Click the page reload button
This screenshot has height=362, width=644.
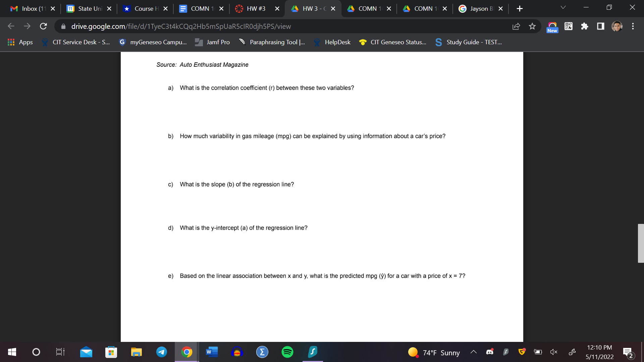click(x=43, y=26)
